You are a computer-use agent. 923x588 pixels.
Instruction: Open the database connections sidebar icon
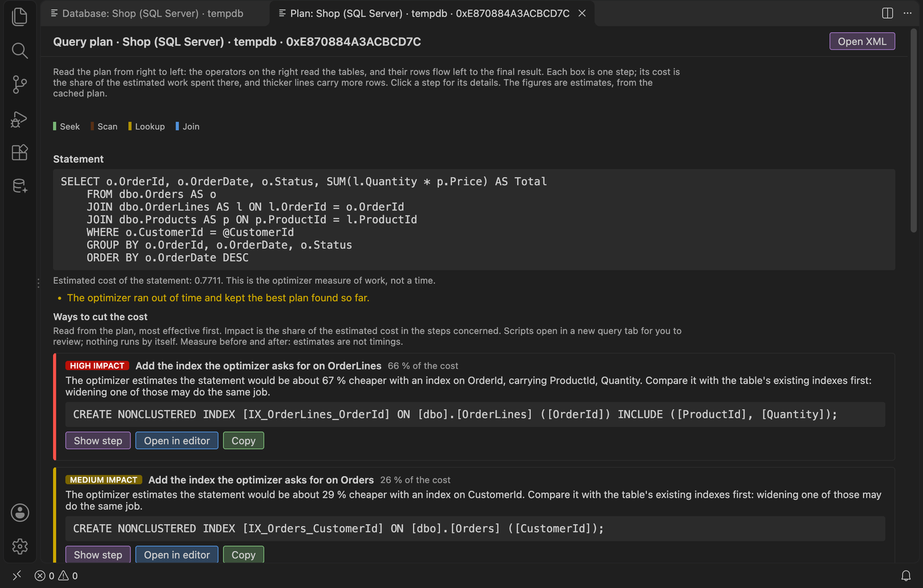pyautogui.click(x=20, y=186)
